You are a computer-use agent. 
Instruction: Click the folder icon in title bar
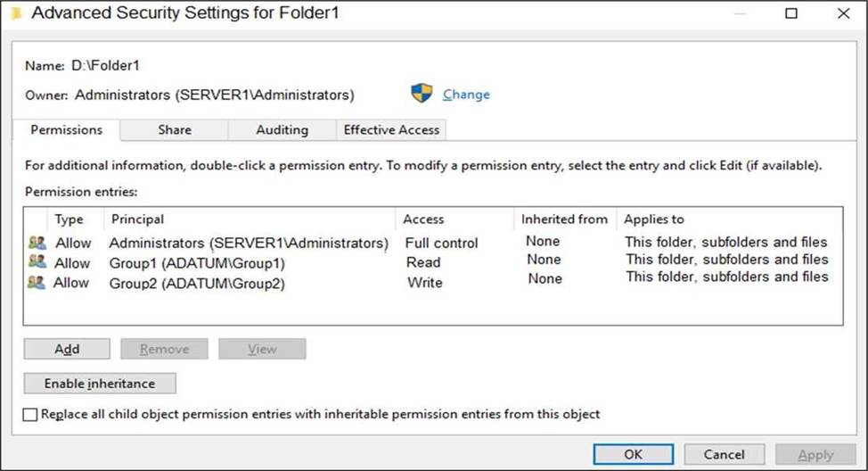click(15, 13)
